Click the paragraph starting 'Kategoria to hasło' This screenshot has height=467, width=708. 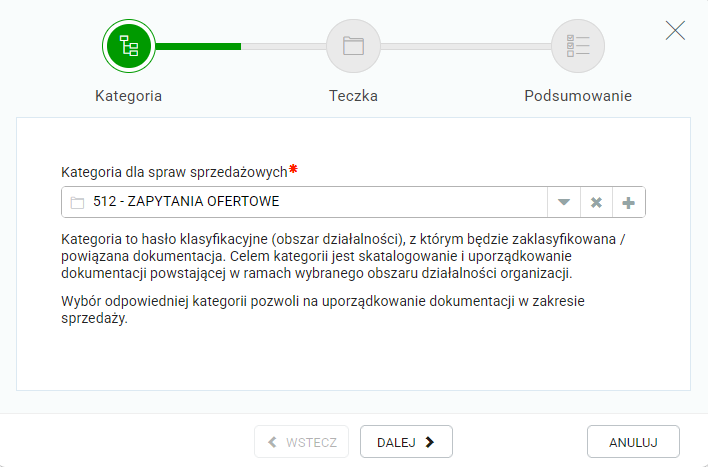coord(343,256)
